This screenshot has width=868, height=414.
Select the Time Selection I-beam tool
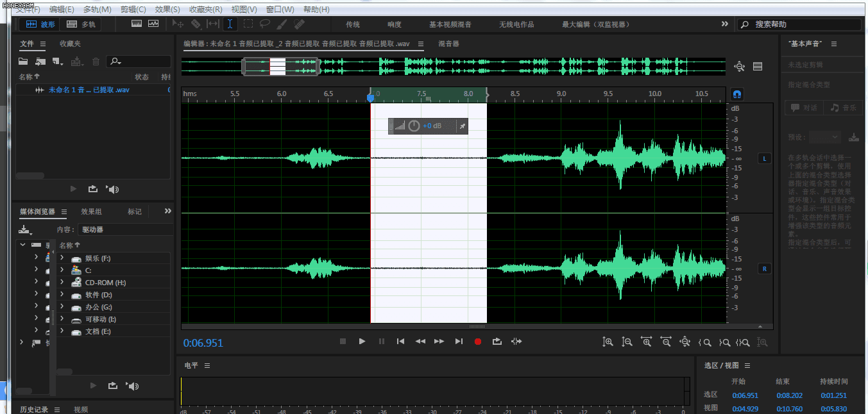[230, 24]
